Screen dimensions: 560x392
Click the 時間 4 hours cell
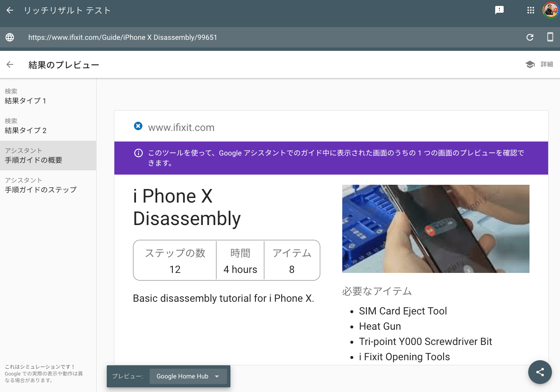[240, 261]
